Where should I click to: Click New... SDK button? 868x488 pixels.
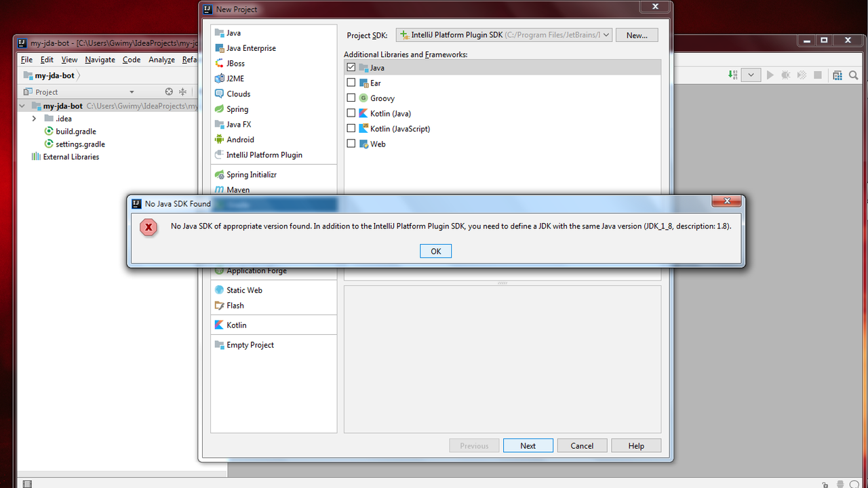coord(637,35)
